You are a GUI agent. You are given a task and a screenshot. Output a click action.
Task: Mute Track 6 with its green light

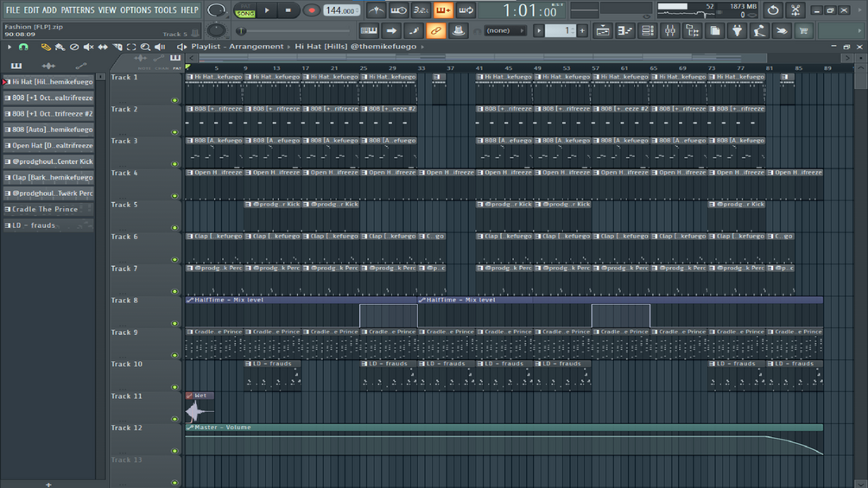tap(175, 259)
